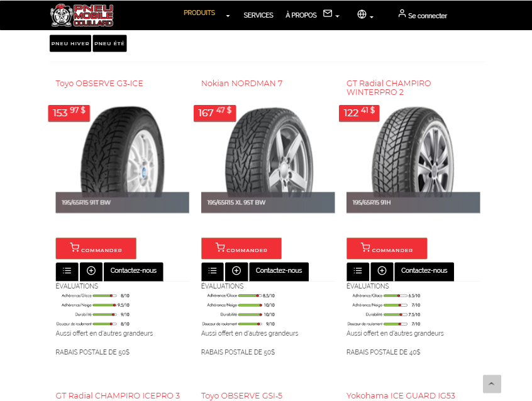The height and width of the screenshot is (401, 532).
Task: Open the SERVICES menu item
Action: coord(258,15)
